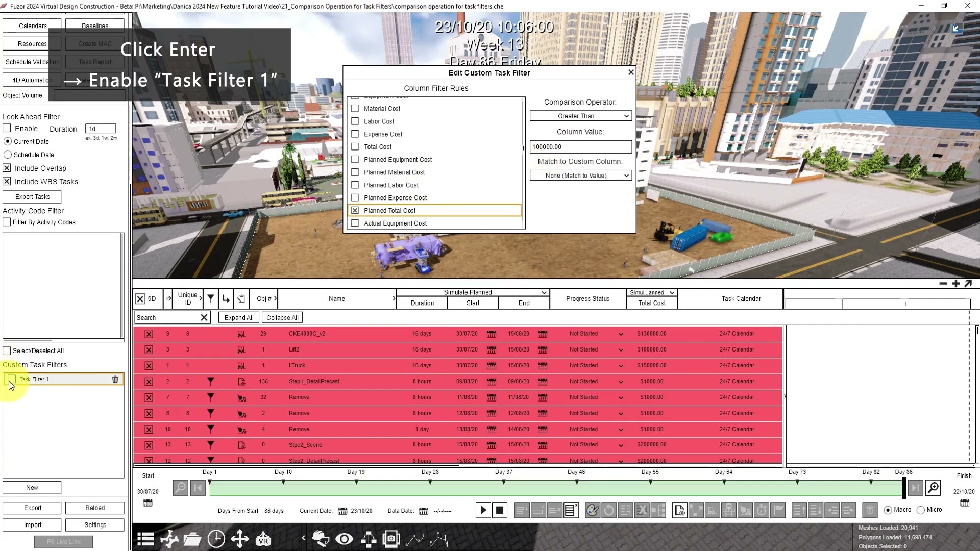Select the Micro radio button
Viewport: 980px width, 551px height.
(x=921, y=510)
